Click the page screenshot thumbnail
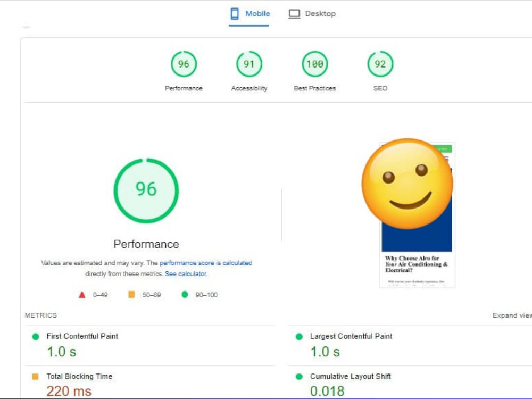Viewport: 532px width, 399px height. point(417,215)
